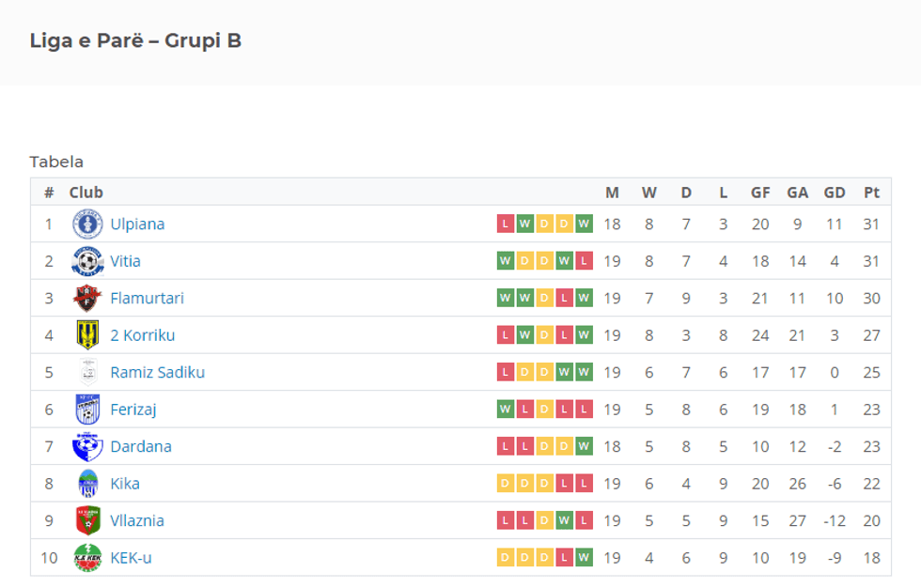Click the Flamurtari team crest
This screenshot has height=588, width=921.
(87, 298)
